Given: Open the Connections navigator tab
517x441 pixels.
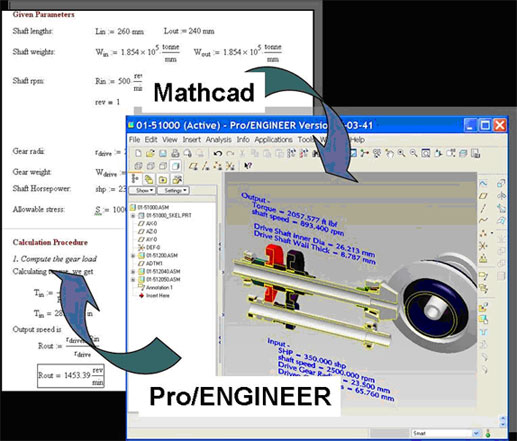Looking at the screenshot, I should [x=177, y=179].
